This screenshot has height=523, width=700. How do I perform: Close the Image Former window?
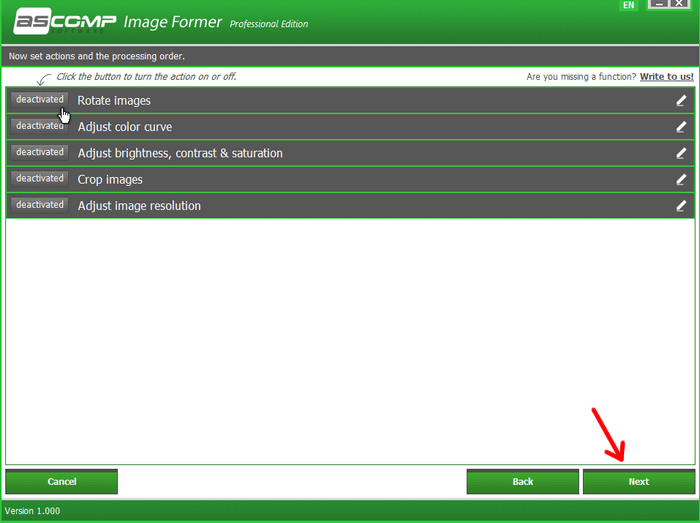[x=679, y=4]
